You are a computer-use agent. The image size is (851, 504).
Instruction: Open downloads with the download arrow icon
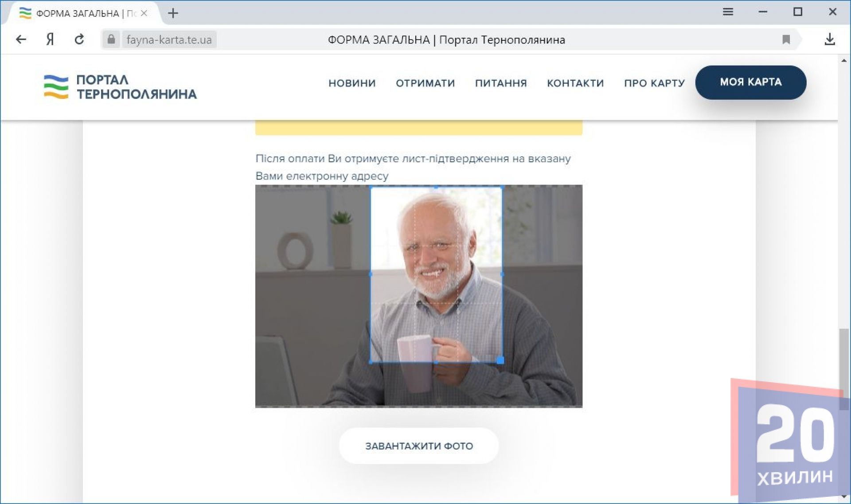[830, 39]
